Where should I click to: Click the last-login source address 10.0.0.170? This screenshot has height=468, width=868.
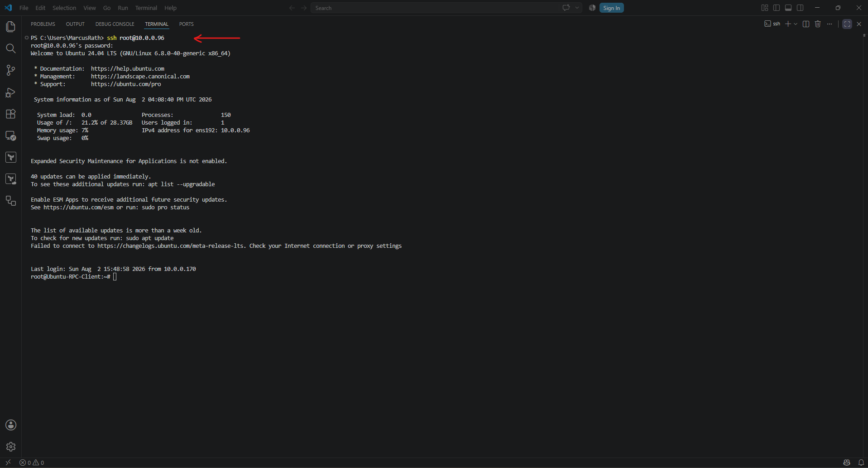pyautogui.click(x=180, y=269)
